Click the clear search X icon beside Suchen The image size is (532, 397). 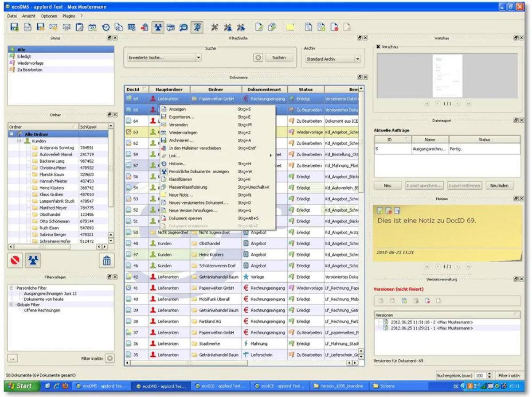[x=258, y=58]
